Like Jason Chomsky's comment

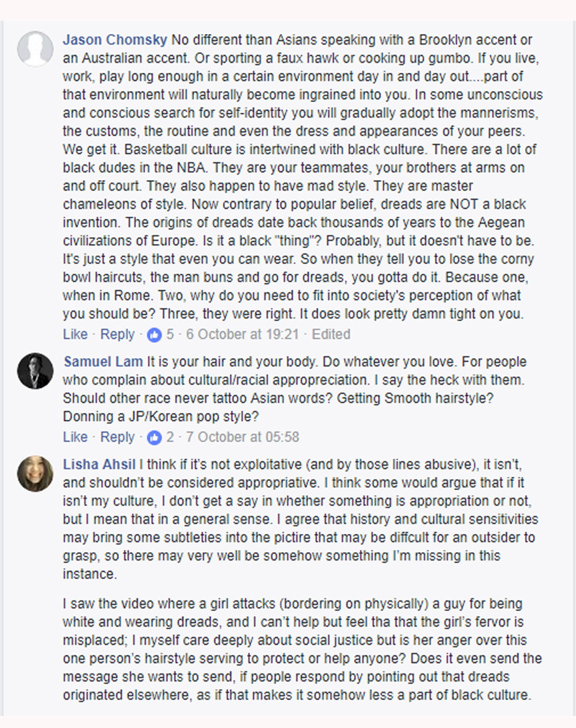[x=75, y=334]
